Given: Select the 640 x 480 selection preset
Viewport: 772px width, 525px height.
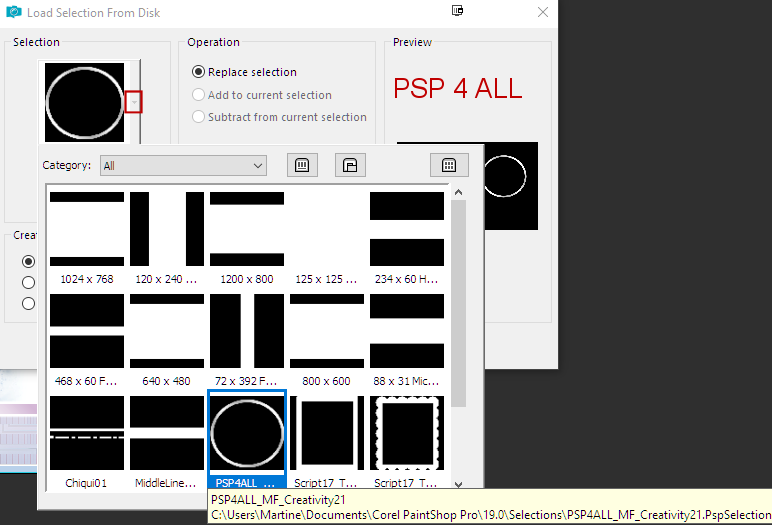Looking at the screenshot, I should click(x=167, y=331).
